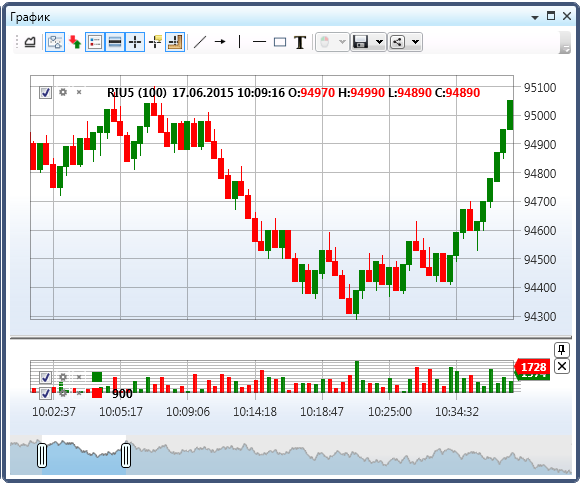The image size is (583, 487).
Task: Click the O:94970 open price value
Action: click(x=312, y=93)
